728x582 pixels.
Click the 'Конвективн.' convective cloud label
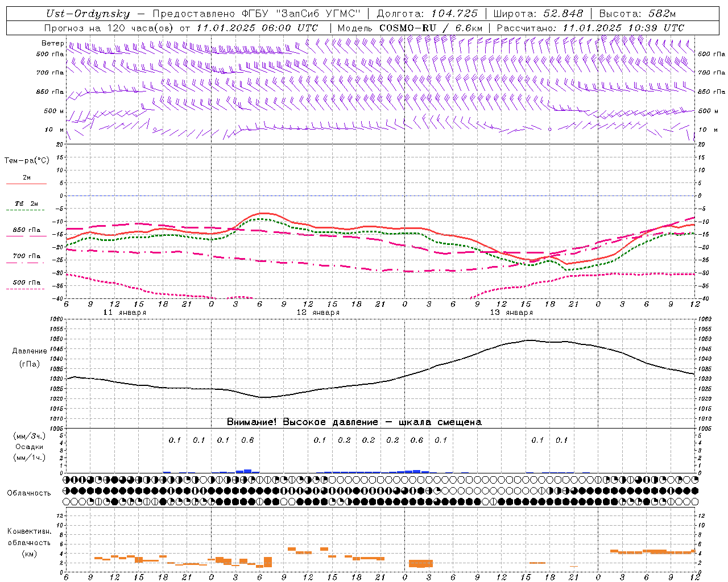(x=30, y=531)
